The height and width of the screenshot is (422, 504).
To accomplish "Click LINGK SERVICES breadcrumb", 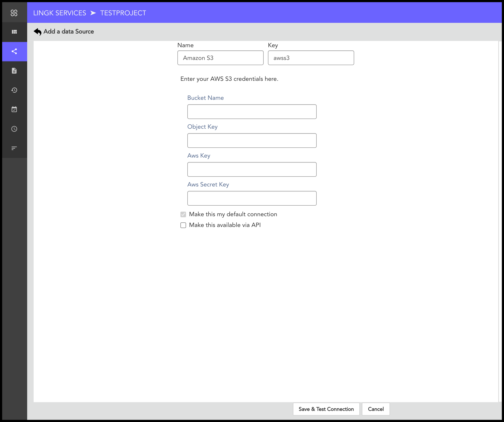I will (x=59, y=13).
